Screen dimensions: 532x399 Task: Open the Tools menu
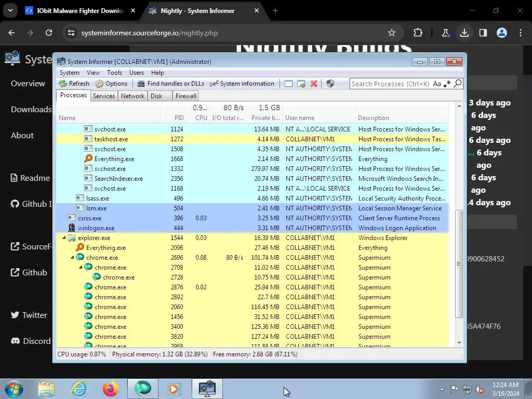click(114, 73)
